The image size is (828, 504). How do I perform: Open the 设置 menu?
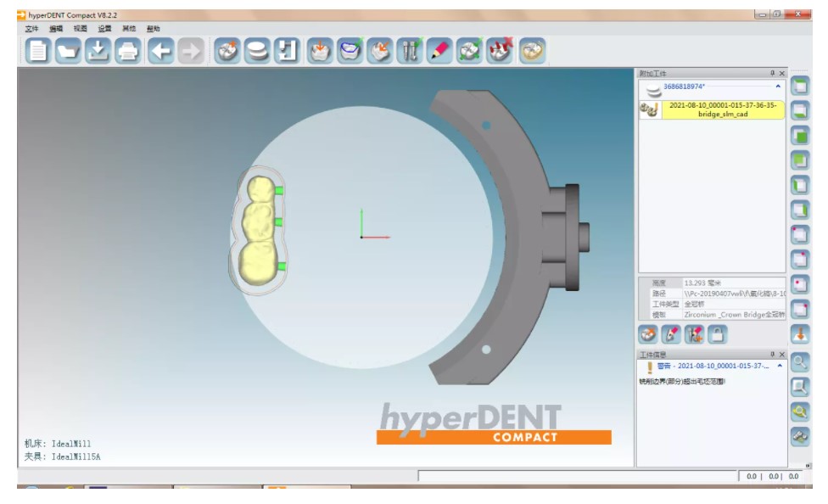pos(104,29)
